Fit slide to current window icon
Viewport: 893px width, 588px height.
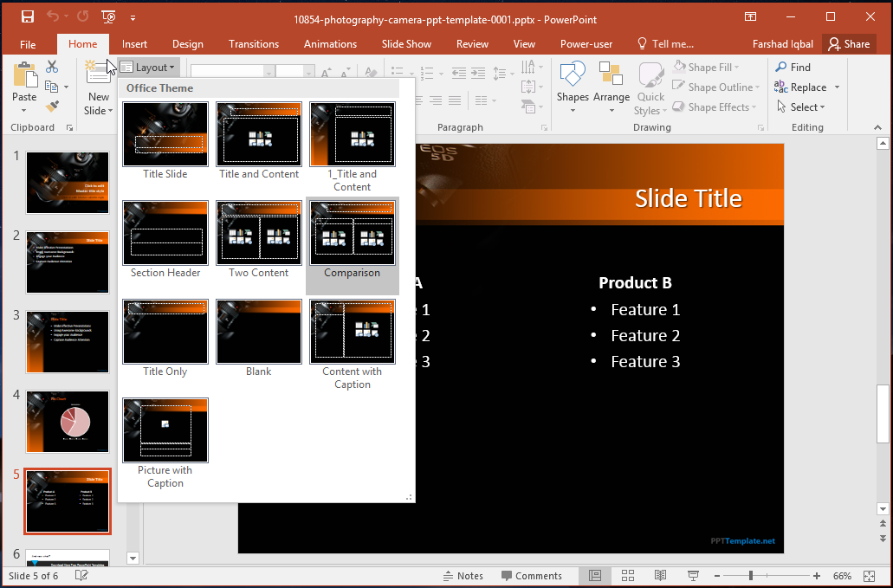(869, 576)
